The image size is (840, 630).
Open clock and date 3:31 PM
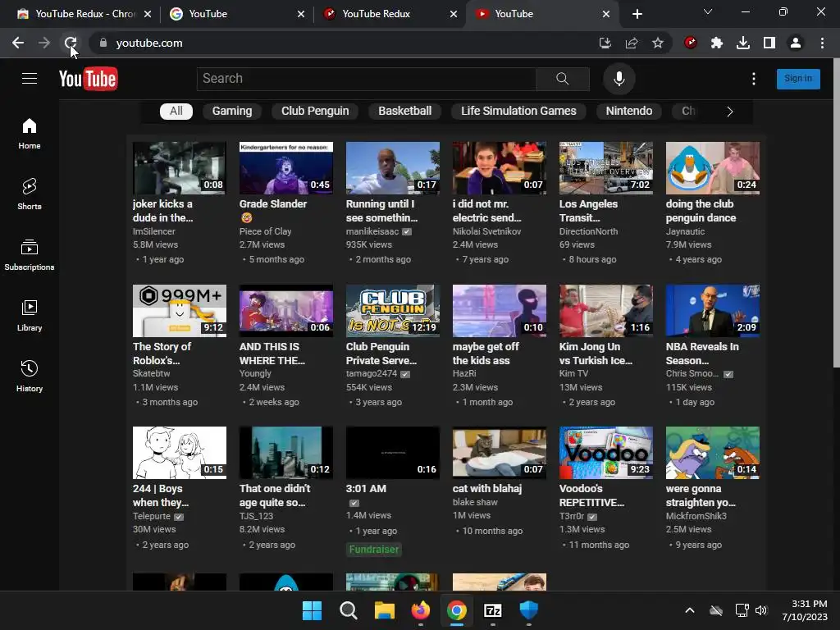pos(805,610)
